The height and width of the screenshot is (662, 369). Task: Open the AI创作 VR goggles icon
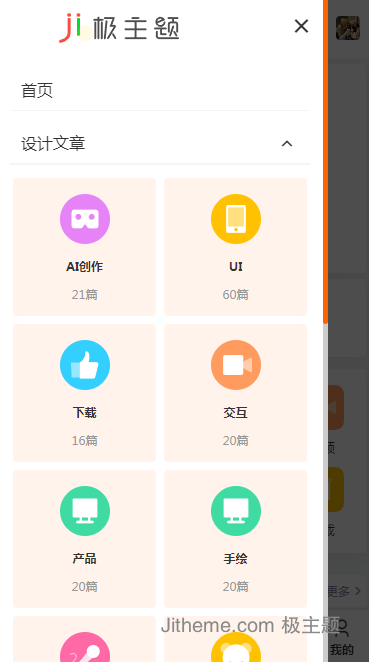click(85, 219)
